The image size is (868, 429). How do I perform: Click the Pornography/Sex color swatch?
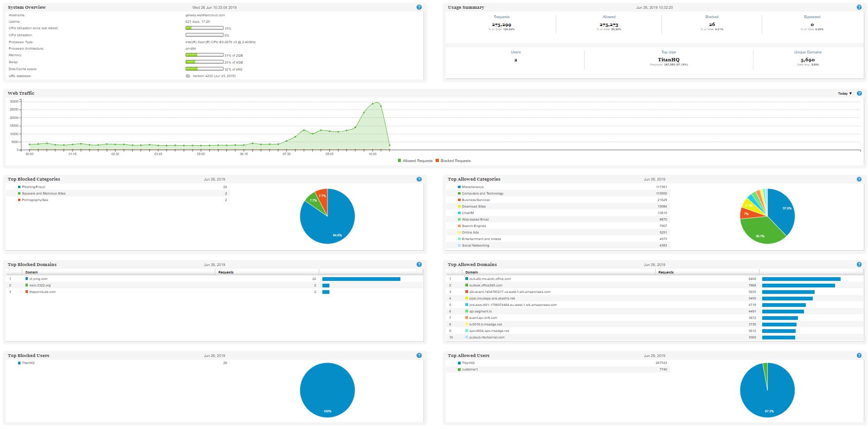(19, 200)
